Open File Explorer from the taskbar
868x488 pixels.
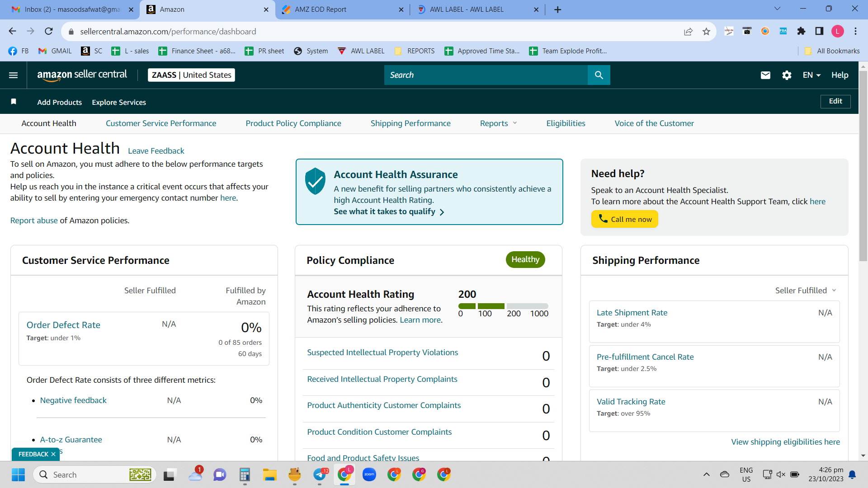coord(269,474)
